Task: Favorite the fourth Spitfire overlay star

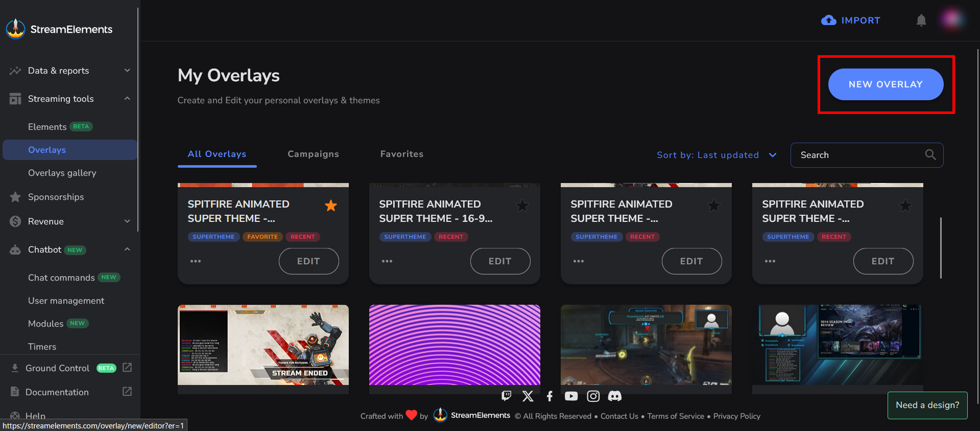Action: pyautogui.click(x=905, y=206)
